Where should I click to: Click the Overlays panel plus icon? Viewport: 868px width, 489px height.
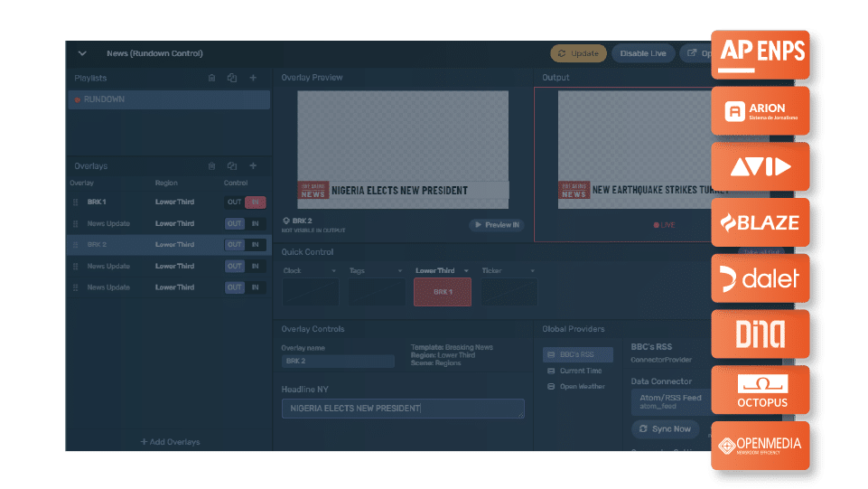(254, 166)
